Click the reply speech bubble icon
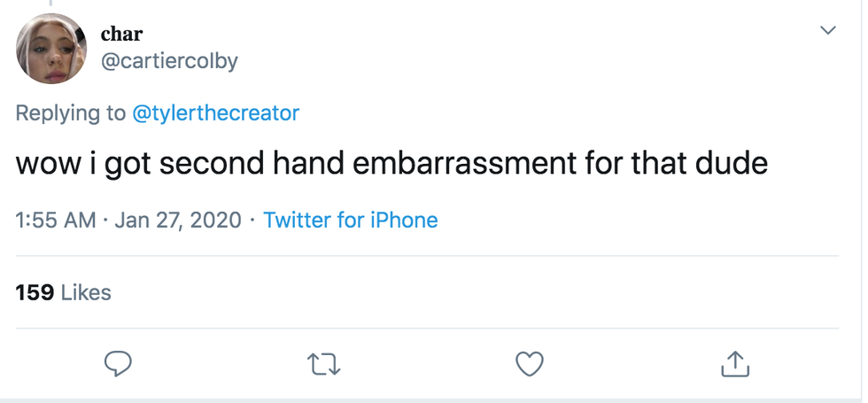 coord(118,362)
